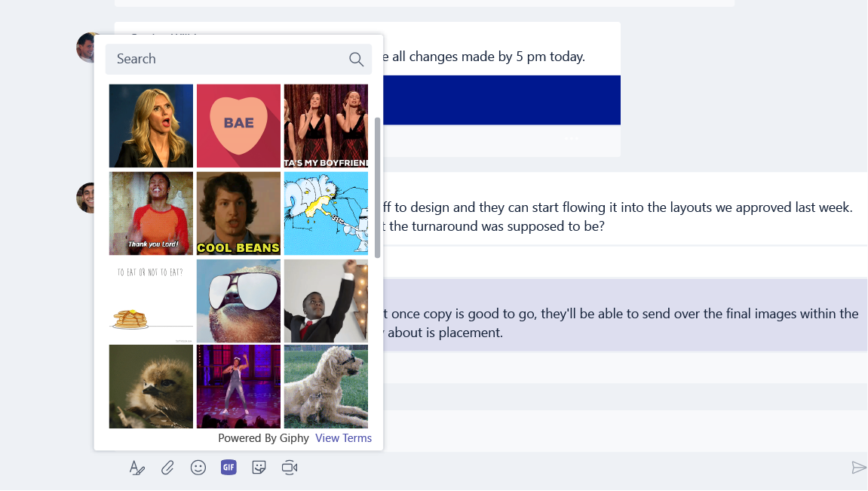The width and height of the screenshot is (868, 491).
Task: Select the Format compose icon
Action: click(137, 468)
